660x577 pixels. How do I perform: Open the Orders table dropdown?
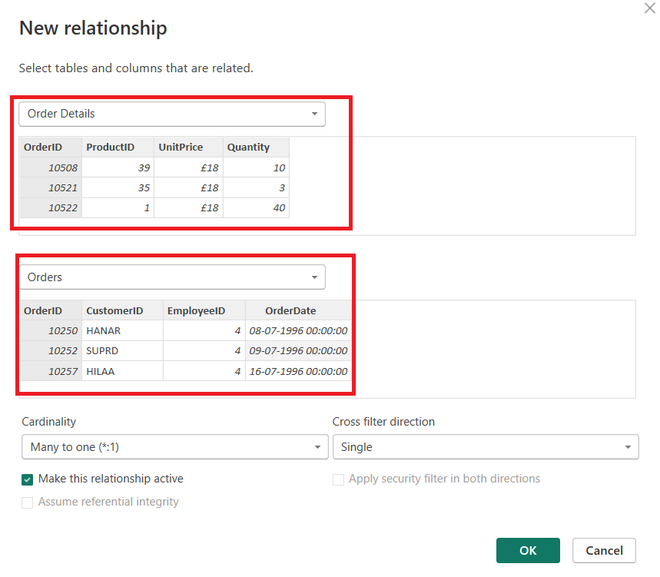[171, 277]
